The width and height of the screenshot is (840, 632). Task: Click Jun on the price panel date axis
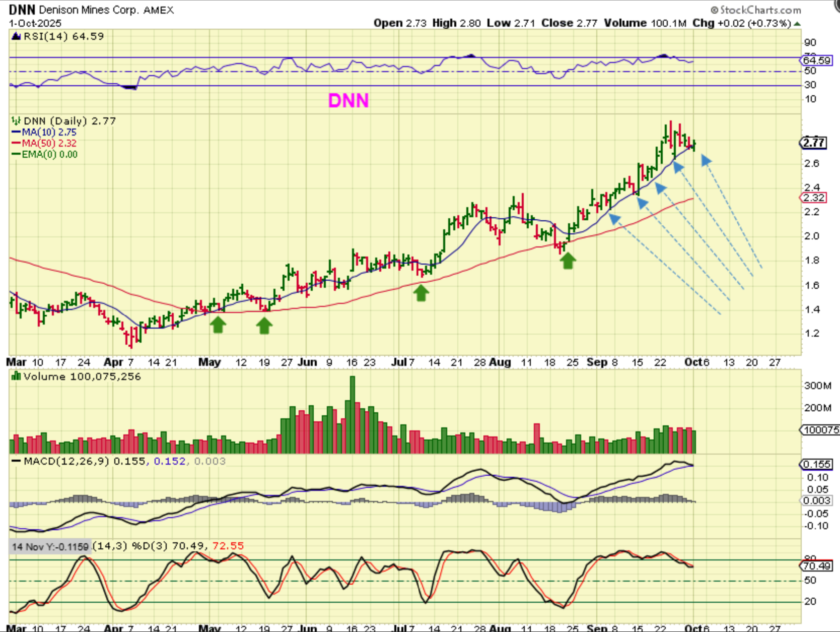click(307, 362)
